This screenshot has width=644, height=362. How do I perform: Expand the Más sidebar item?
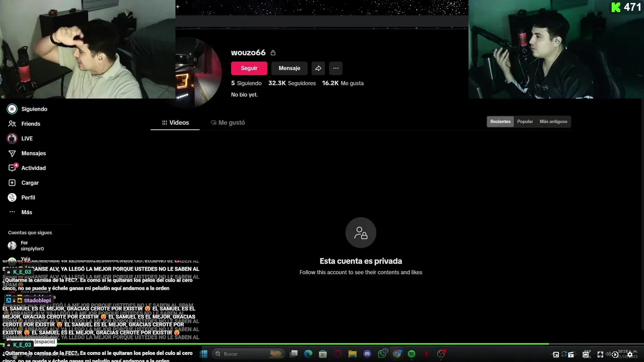click(27, 212)
